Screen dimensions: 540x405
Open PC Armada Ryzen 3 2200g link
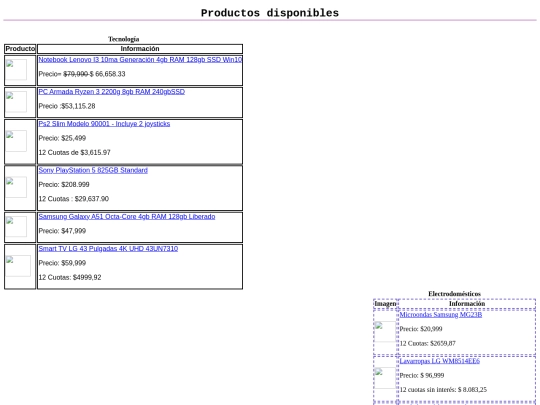pos(112,92)
